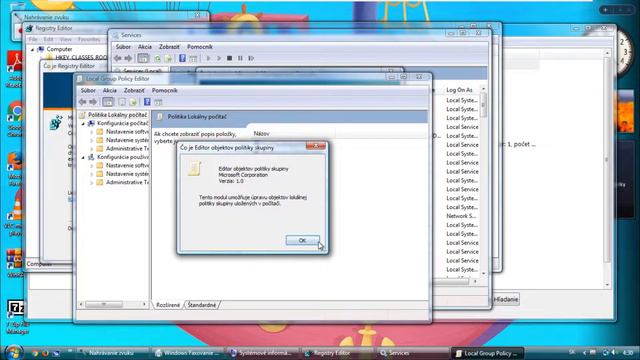Click blue Help icon in Group Policy toolbar
Screen dimensions: 640x360
pos(147,102)
